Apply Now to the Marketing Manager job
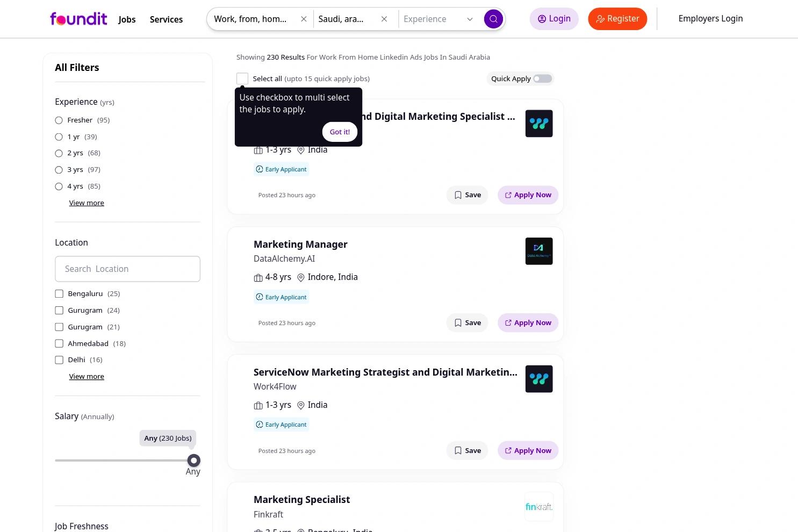This screenshot has height=532, width=798. pos(528,322)
